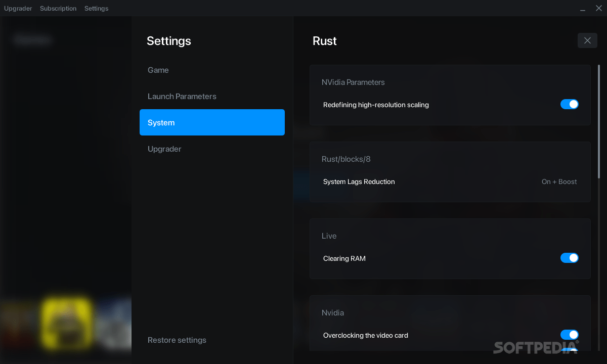Open the Subscription menu
Viewport: 607px width, 364px height.
pos(58,8)
